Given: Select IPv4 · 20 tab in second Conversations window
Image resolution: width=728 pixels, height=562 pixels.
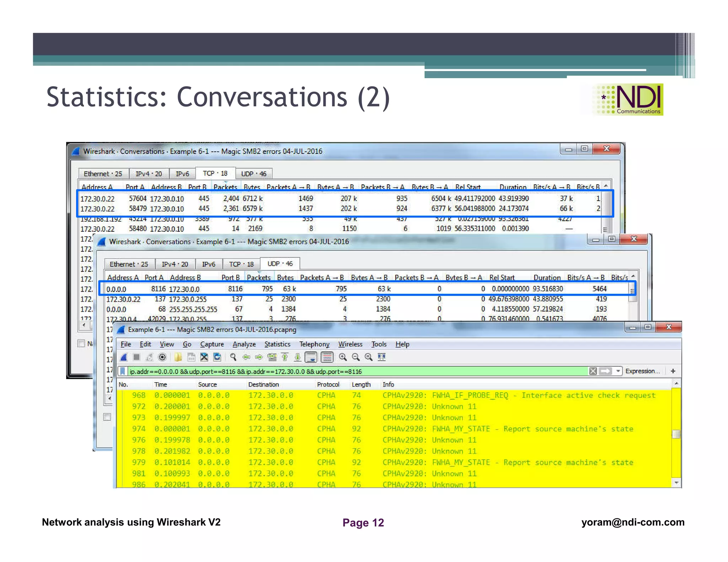Looking at the screenshot, I should [x=175, y=264].
